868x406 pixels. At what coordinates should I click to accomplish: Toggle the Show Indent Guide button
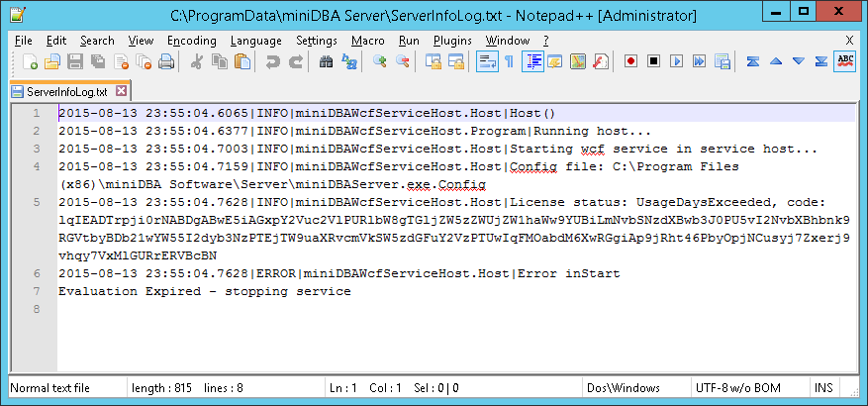coord(532,61)
